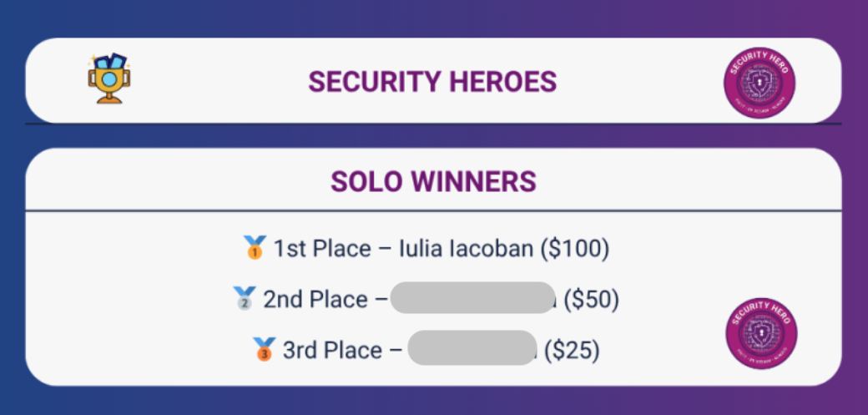Click the divider line under SOLO WINNERS
Image resolution: width=868 pixels, height=415 pixels.
click(433, 210)
